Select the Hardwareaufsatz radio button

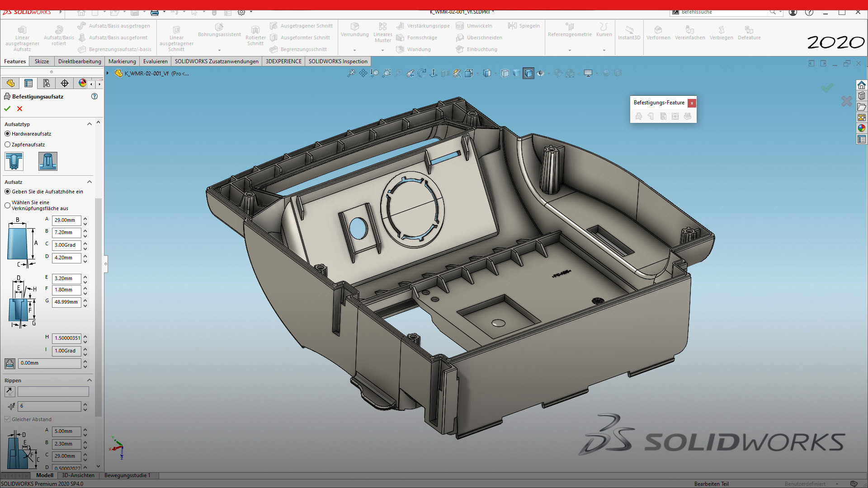[x=7, y=134]
